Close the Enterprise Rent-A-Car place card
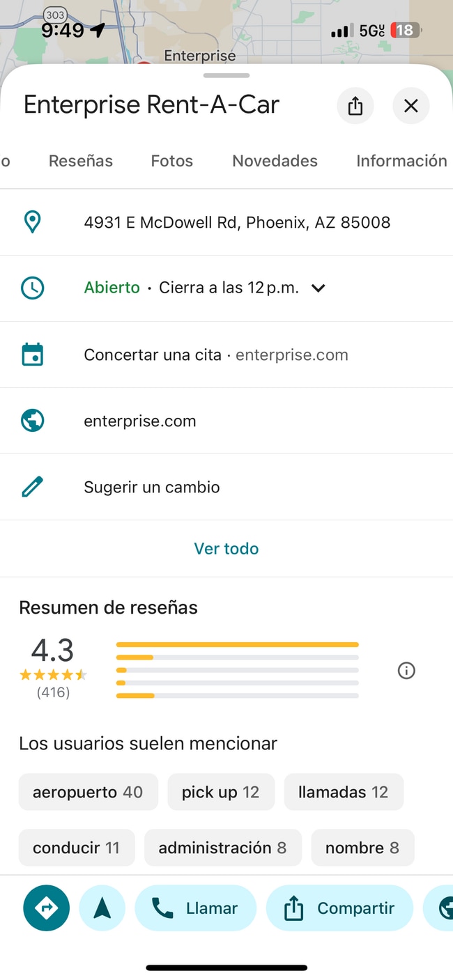 point(411,106)
